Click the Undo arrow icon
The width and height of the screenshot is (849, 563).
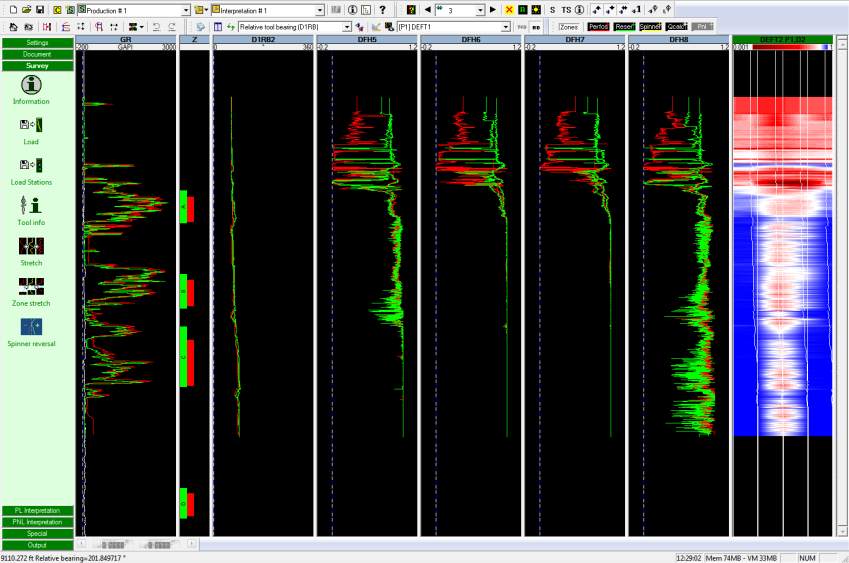[x=156, y=27]
